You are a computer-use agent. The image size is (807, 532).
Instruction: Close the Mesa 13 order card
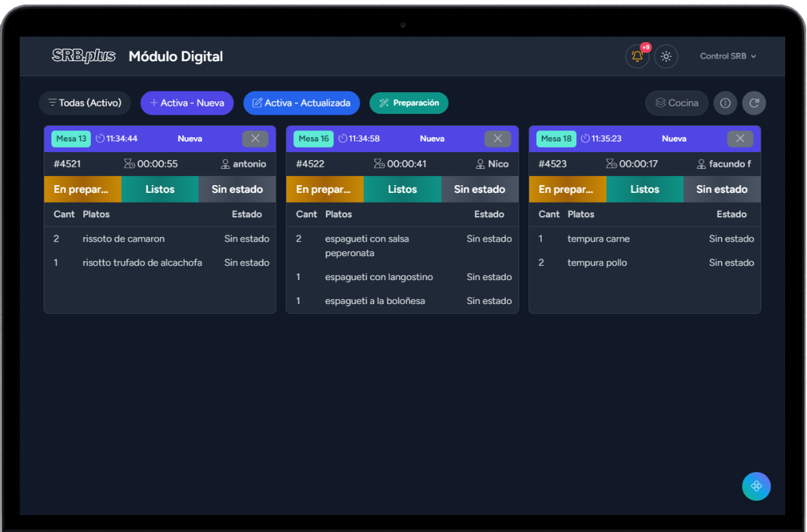click(x=255, y=139)
